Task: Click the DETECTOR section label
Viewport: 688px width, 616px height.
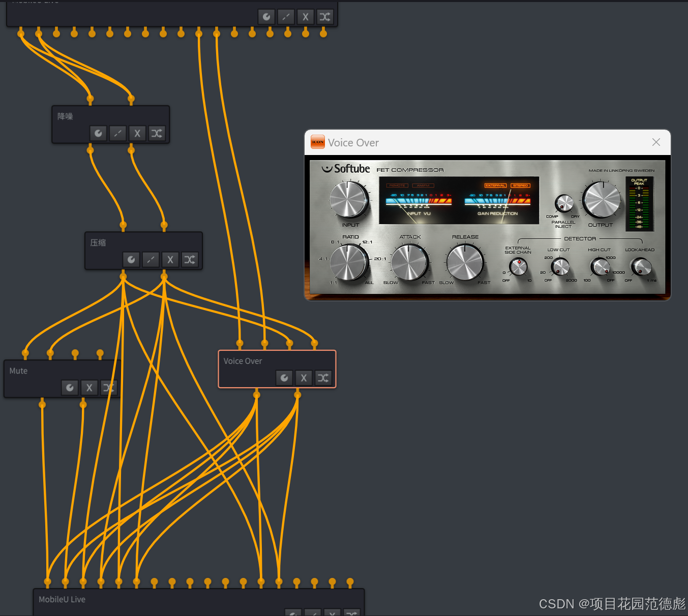Action: pos(580,238)
